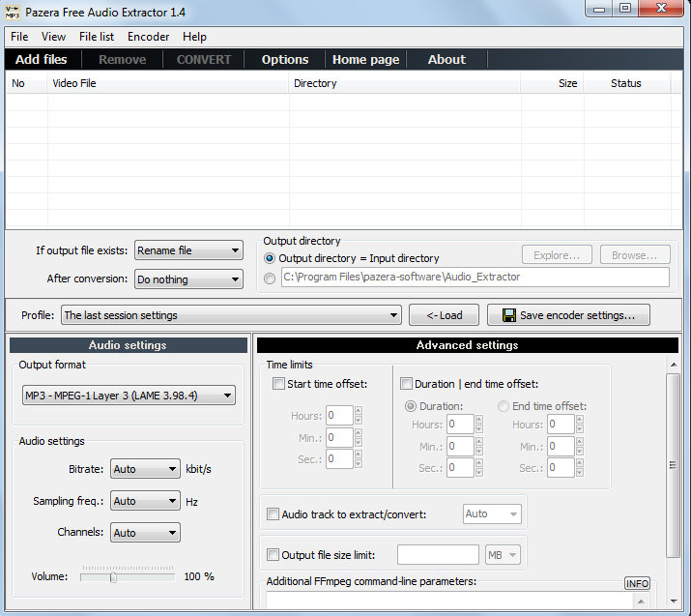
Task: Click the Duration Hours field
Action: click(460, 425)
